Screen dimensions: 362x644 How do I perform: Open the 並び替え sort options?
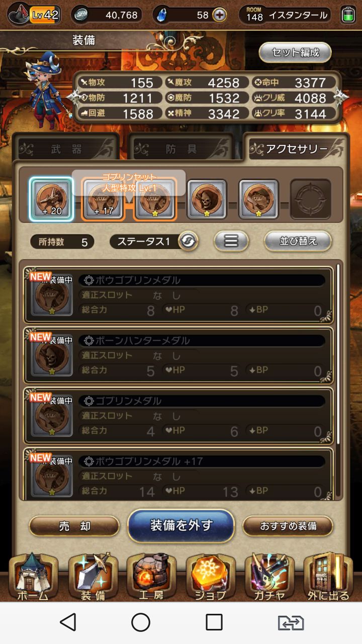(x=298, y=241)
